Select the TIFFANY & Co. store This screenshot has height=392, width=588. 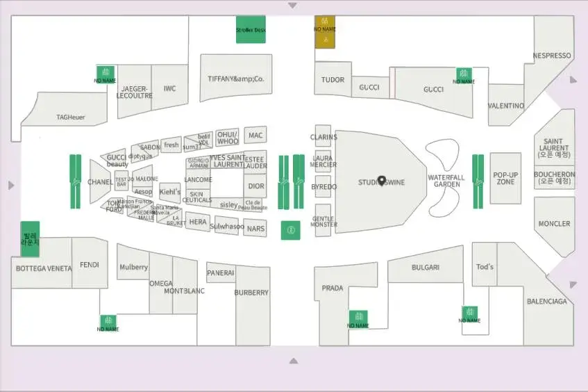[236, 78]
